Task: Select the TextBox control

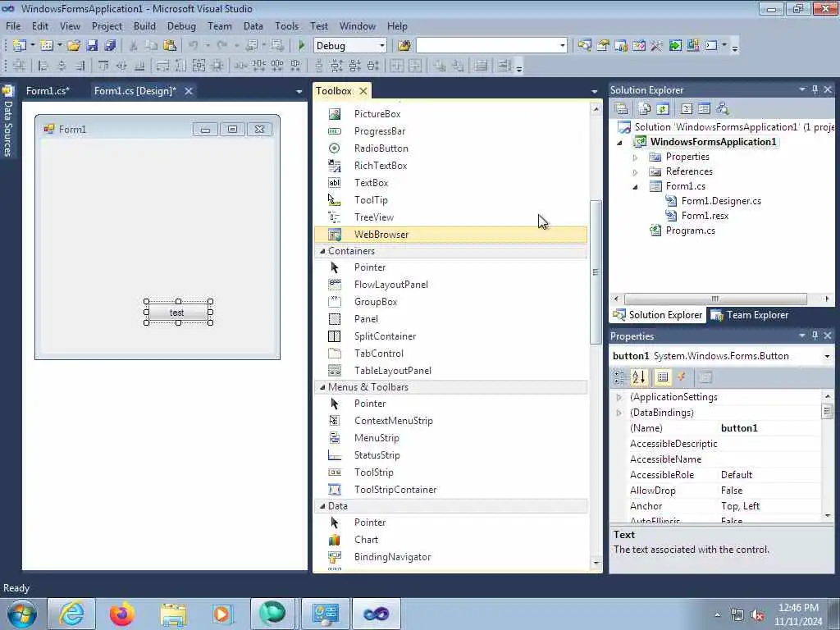Action: click(x=371, y=183)
